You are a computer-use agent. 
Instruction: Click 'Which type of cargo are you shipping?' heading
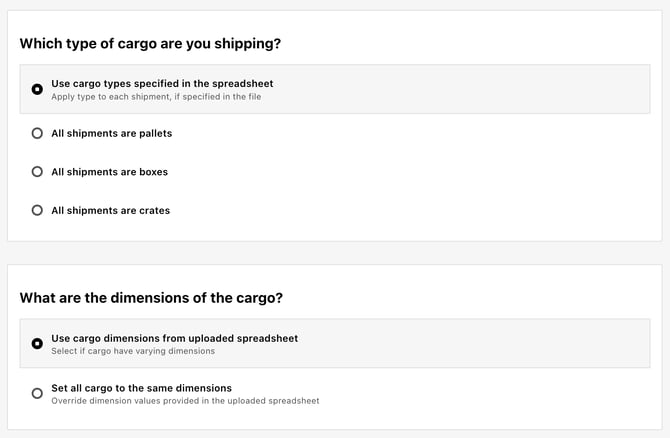point(150,44)
